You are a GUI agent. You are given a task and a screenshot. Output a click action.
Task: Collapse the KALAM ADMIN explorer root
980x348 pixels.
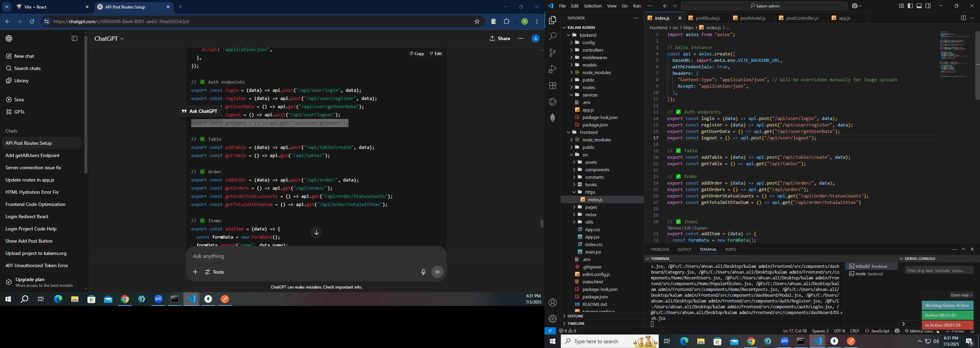(564, 27)
